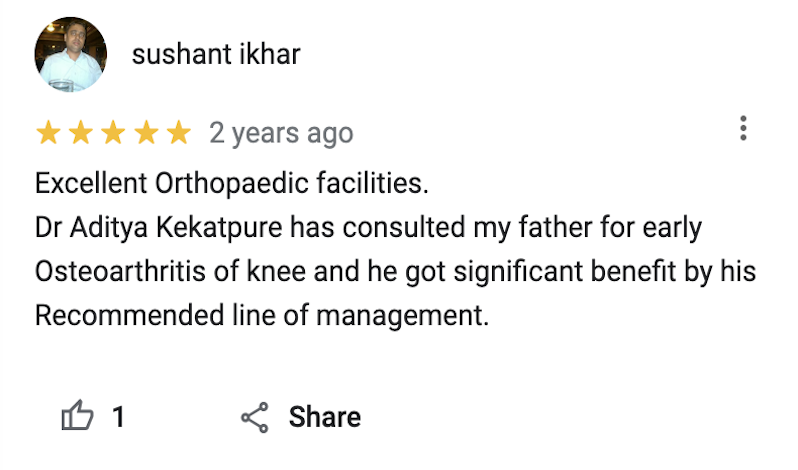
Task: Click the fourth rating star
Action: click(146, 132)
